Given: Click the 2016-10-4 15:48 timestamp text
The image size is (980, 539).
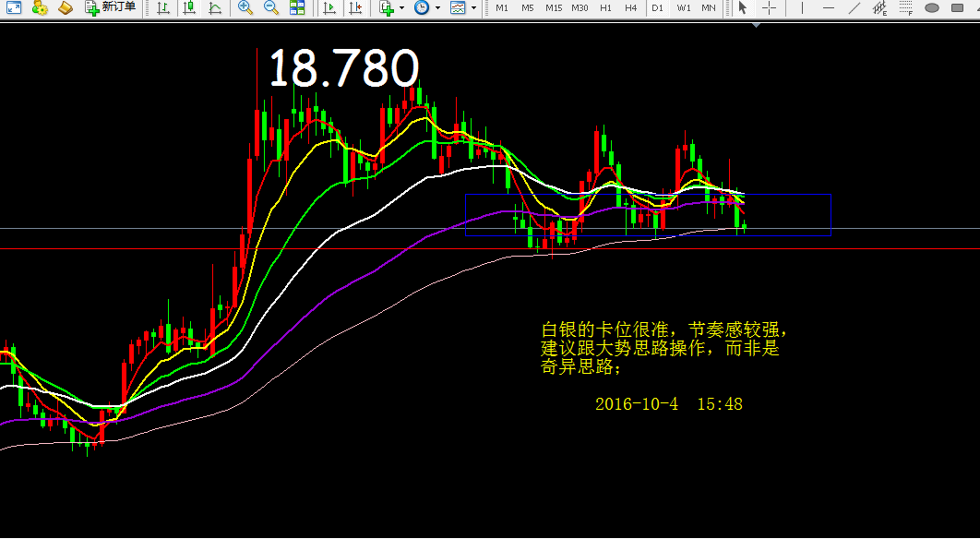Looking at the screenshot, I should 669,404.
